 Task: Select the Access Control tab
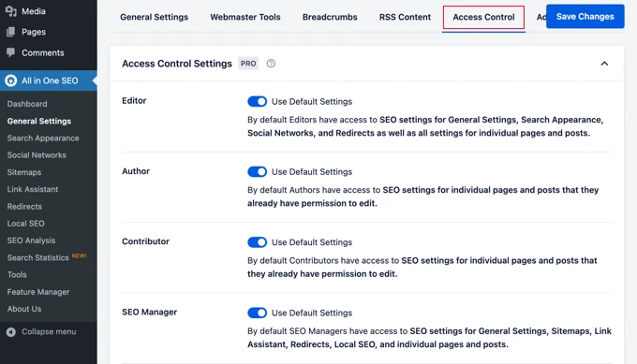(x=483, y=17)
